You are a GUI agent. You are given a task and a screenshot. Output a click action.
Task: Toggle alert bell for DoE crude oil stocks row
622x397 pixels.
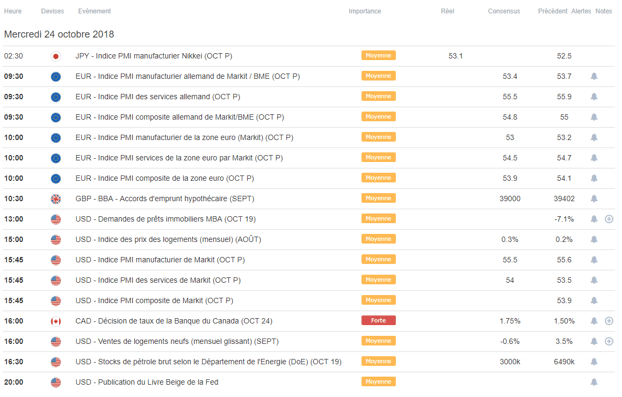(x=594, y=362)
